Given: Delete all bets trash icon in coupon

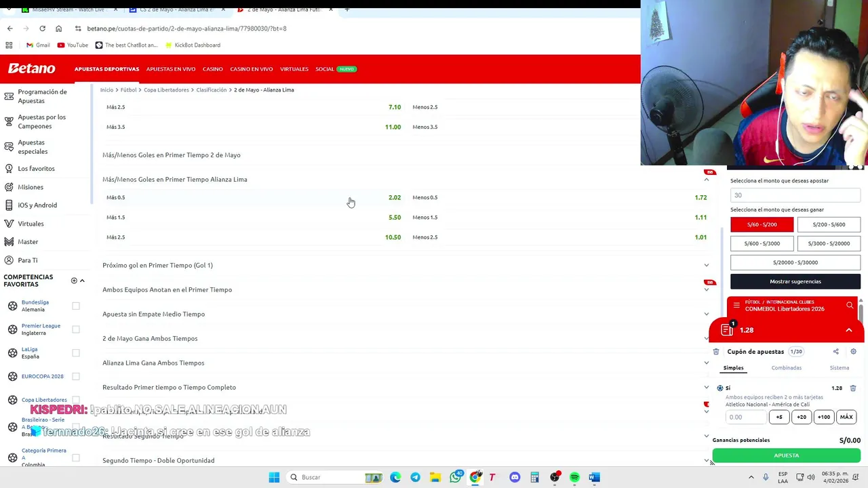Looking at the screenshot, I should (x=716, y=352).
